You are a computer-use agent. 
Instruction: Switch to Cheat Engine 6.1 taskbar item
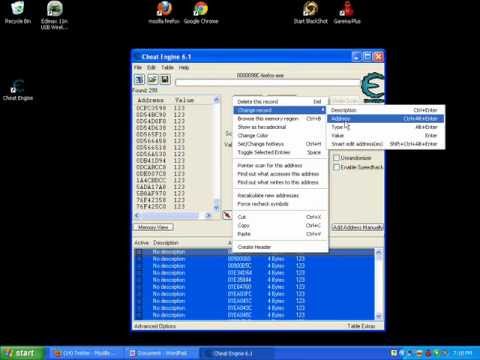point(237,353)
